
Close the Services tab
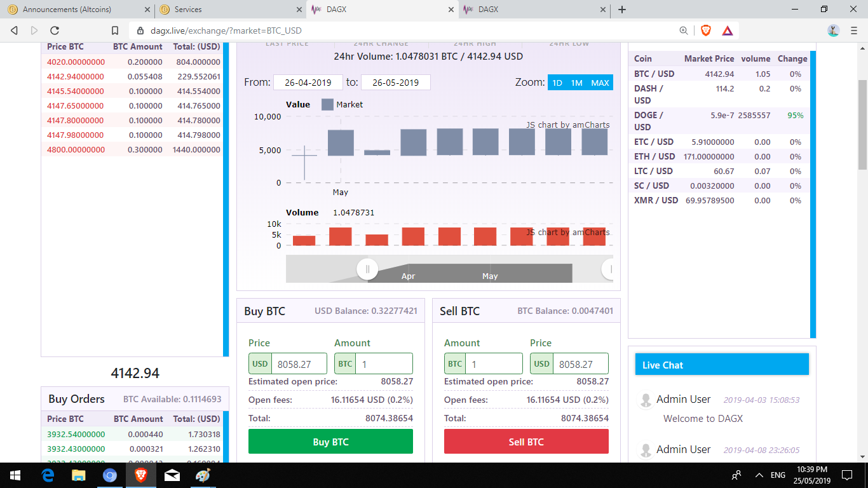tap(300, 10)
